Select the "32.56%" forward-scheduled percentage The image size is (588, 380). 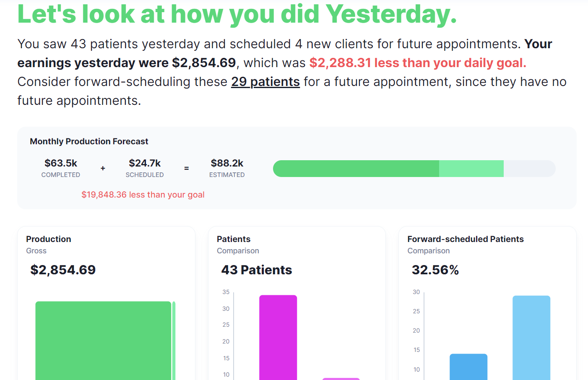[435, 270]
